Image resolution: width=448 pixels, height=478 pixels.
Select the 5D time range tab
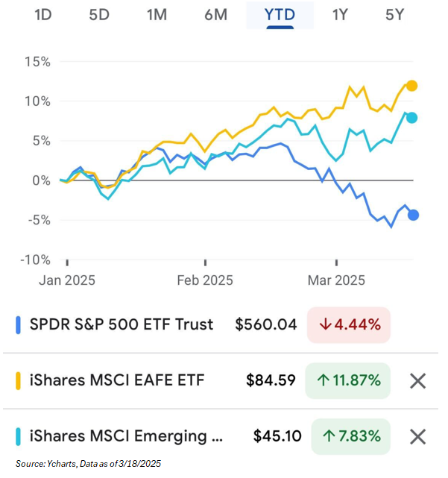(x=99, y=14)
